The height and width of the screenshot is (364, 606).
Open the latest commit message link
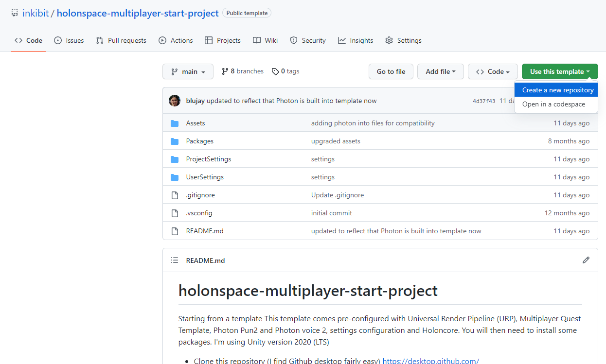tap(292, 101)
